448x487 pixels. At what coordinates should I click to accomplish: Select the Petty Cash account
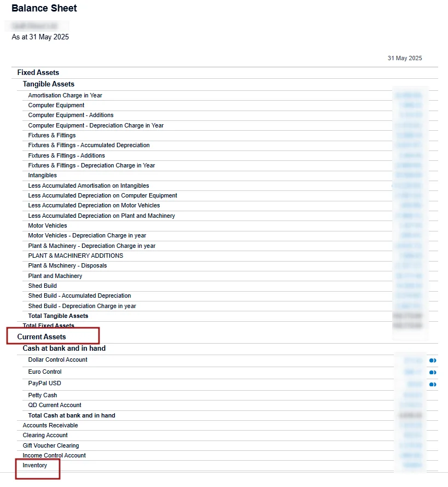tap(43, 395)
